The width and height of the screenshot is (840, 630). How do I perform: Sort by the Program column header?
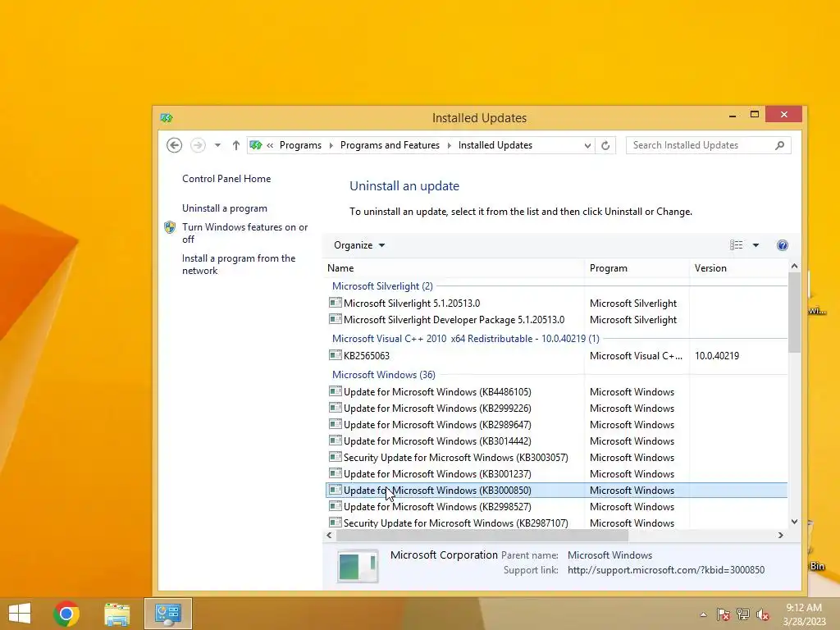click(637, 268)
